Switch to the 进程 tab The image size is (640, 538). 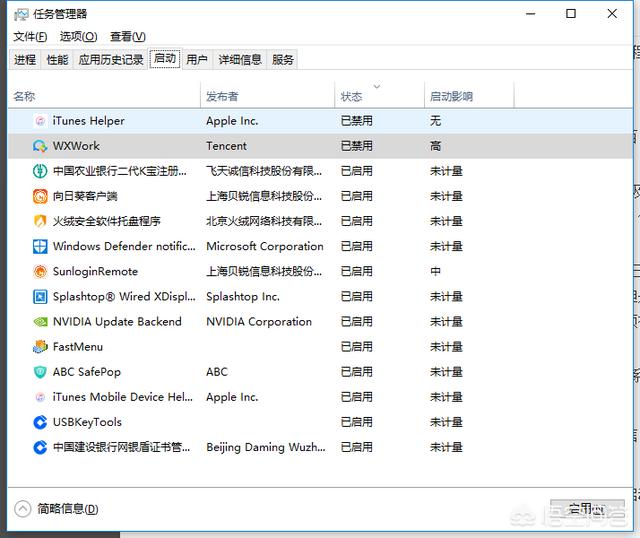[x=25, y=60]
